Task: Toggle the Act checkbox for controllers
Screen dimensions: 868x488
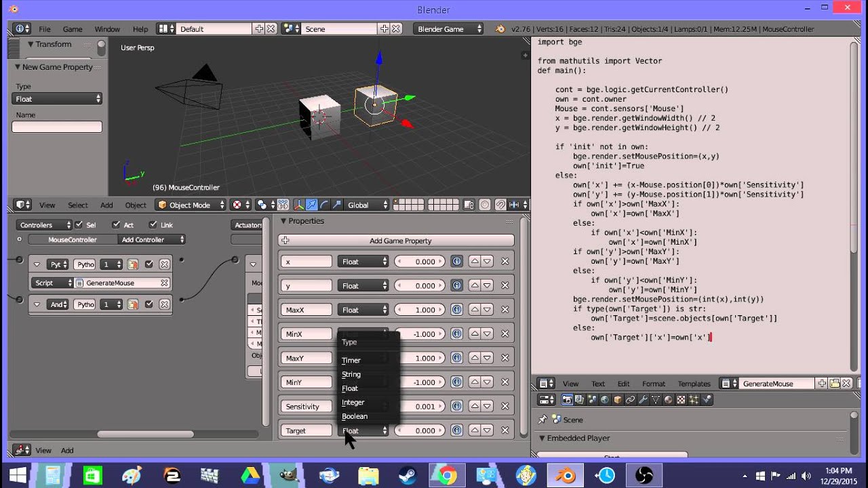Action: pyautogui.click(x=116, y=225)
